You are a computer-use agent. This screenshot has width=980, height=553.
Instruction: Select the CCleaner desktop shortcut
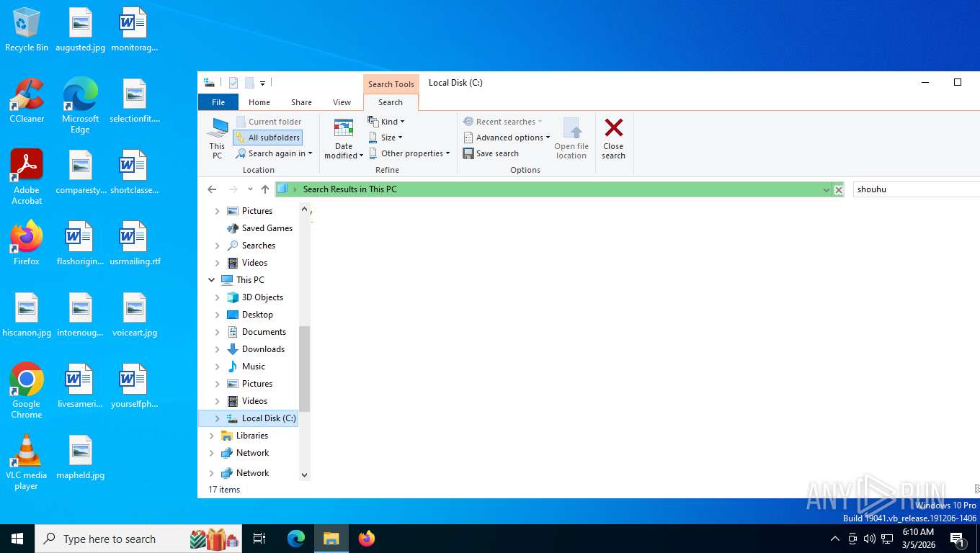(27, 101)
